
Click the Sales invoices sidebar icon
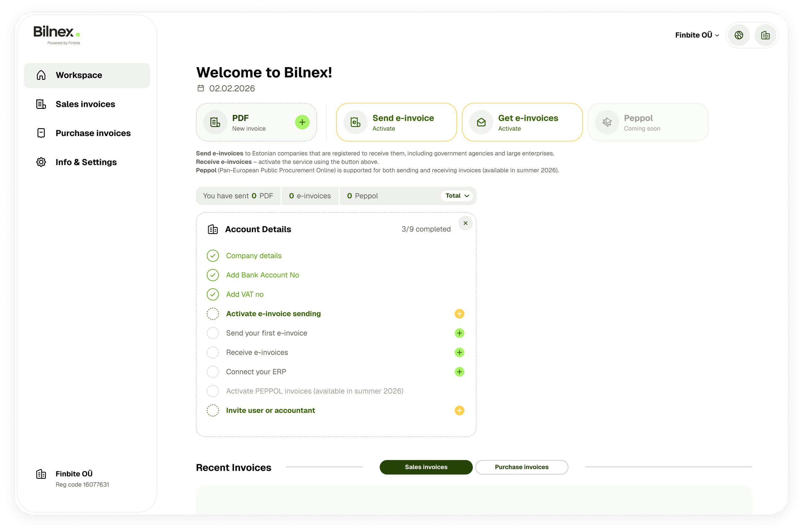coord(41,104)
